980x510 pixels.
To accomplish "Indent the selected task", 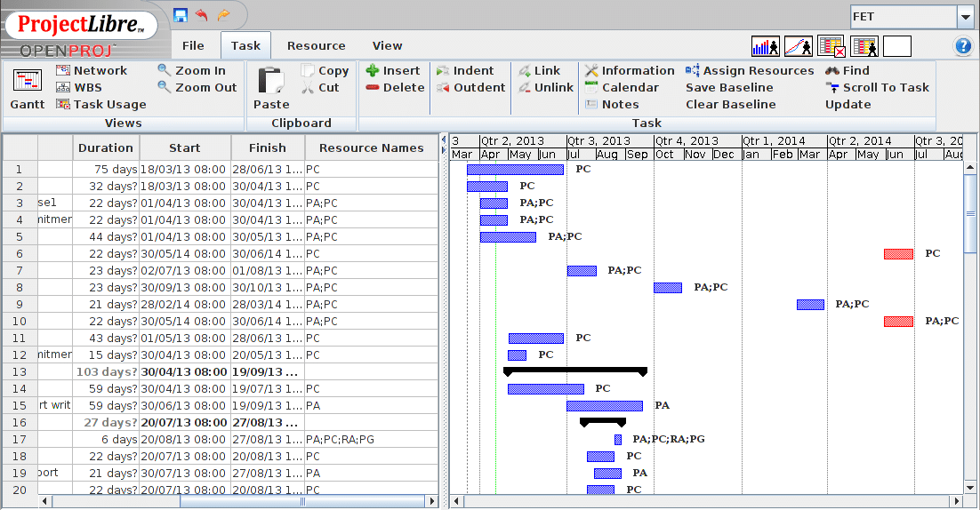I will click(x=464, y=70).
